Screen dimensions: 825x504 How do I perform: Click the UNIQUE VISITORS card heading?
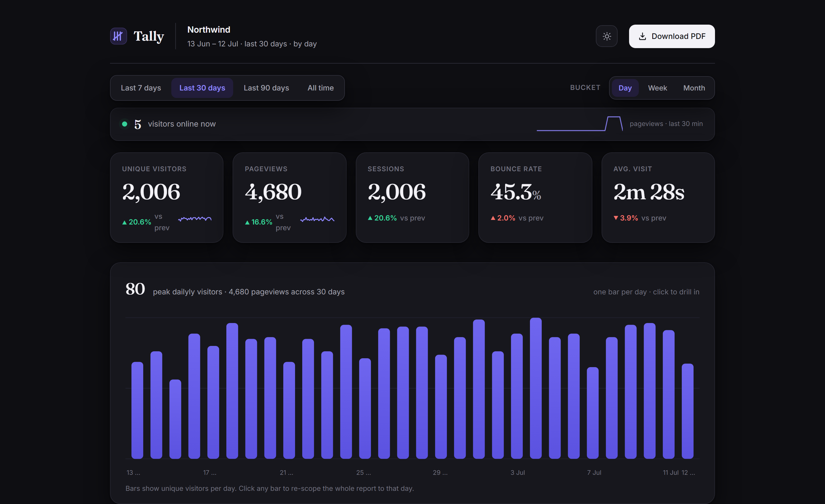point(154,169)
